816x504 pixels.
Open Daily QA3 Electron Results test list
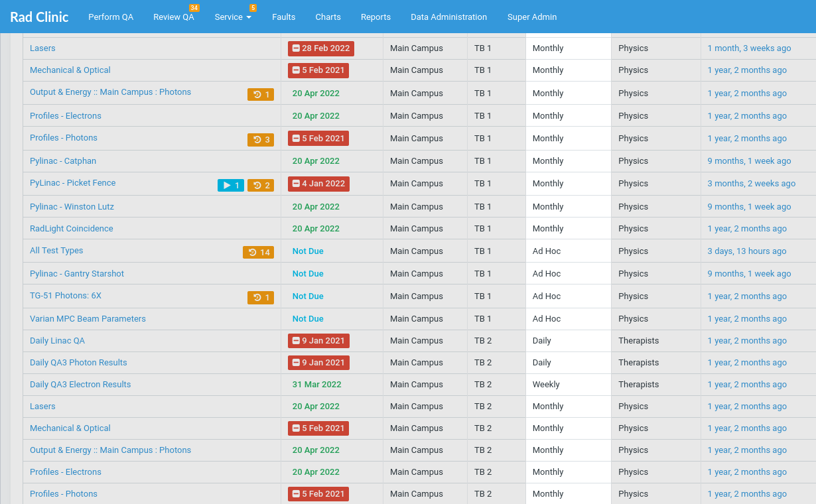click(x=80, y=384)
